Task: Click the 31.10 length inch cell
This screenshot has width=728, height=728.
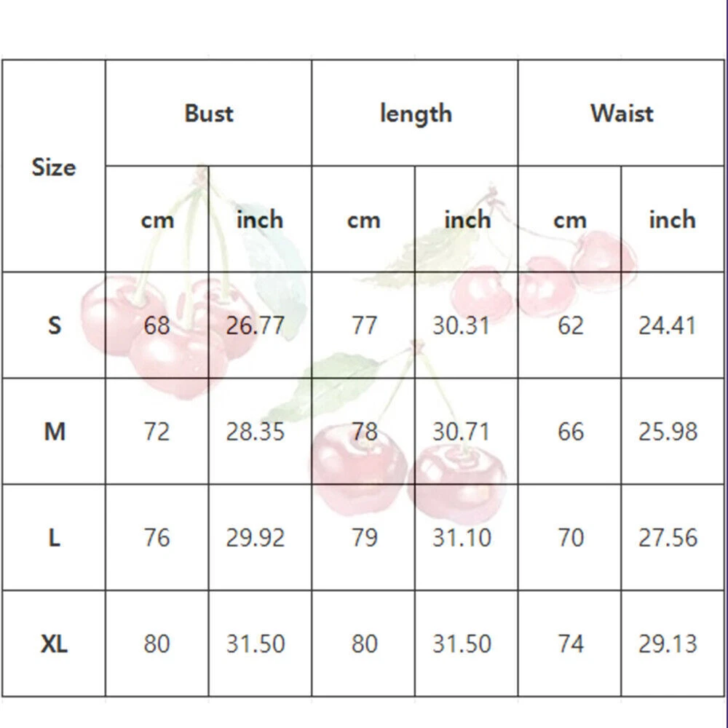Action: pos(462,537)
